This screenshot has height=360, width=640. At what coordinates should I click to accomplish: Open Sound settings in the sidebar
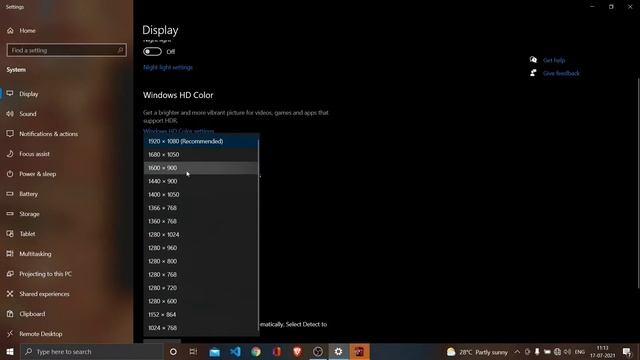28,114
